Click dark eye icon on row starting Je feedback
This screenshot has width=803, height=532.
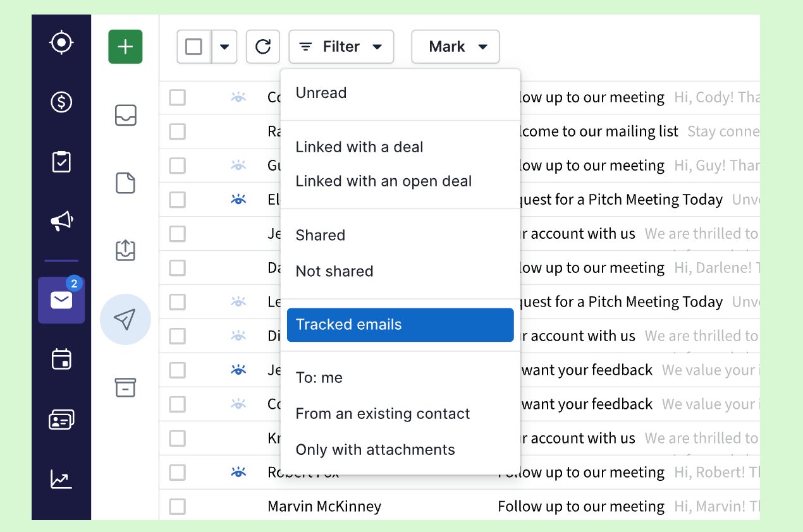coord(238,370)
